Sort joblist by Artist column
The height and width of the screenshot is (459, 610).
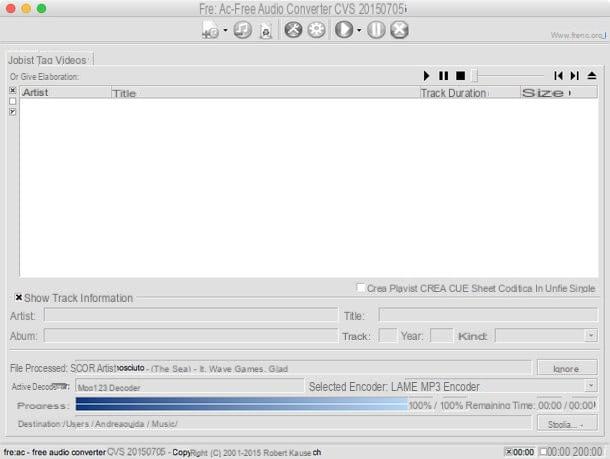point(65,93)
